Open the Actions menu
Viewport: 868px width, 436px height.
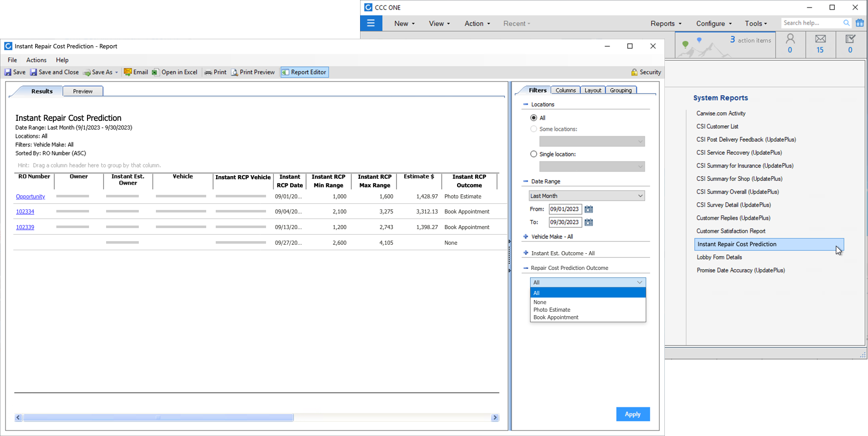click(x=36, y=60)
